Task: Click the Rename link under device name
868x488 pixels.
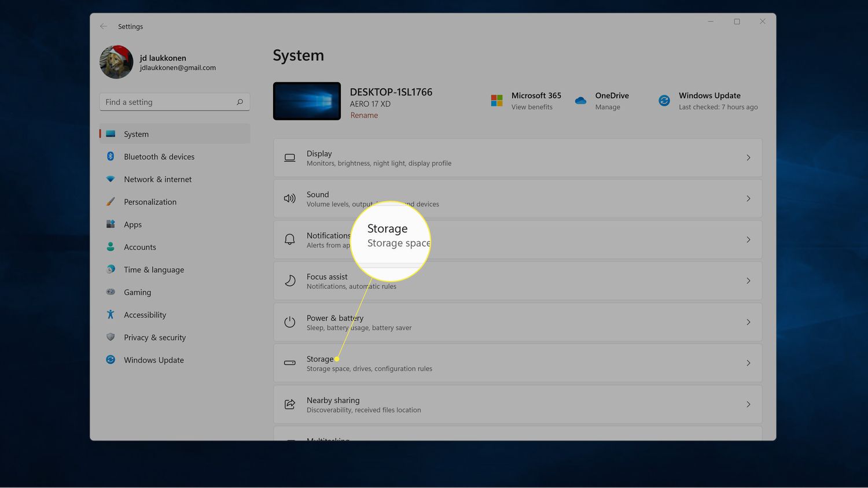Action: click(x=364, y=115)
